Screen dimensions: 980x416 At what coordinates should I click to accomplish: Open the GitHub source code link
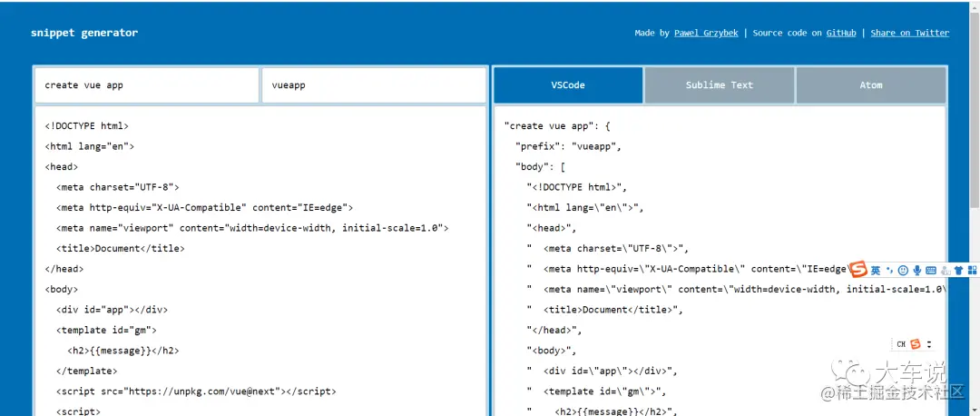[x=841, y=34]
